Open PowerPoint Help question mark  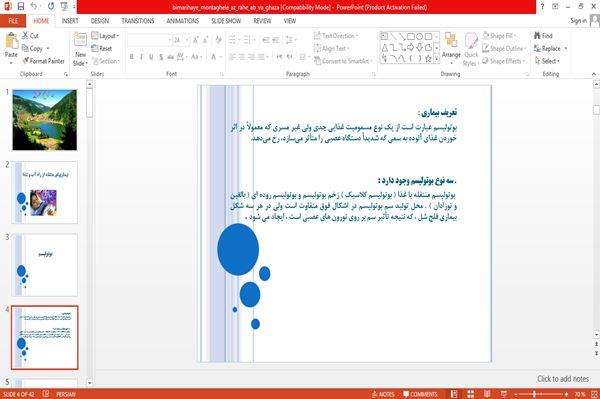542,7
